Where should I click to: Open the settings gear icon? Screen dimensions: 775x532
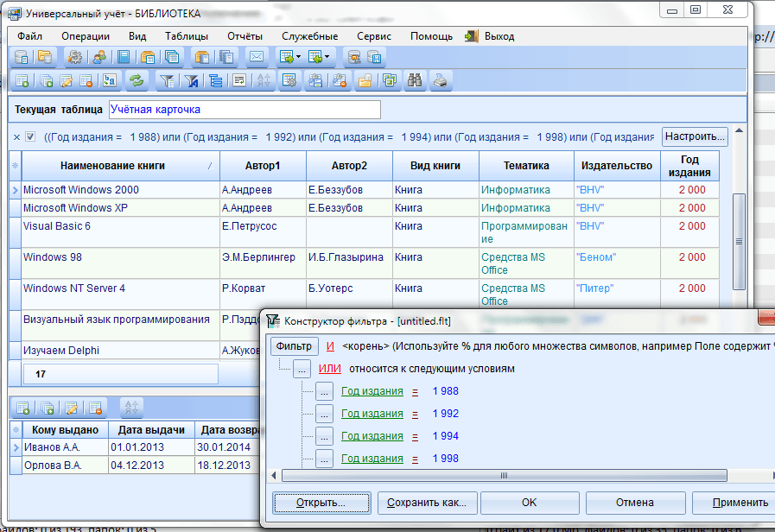click(x=75, y=58)
